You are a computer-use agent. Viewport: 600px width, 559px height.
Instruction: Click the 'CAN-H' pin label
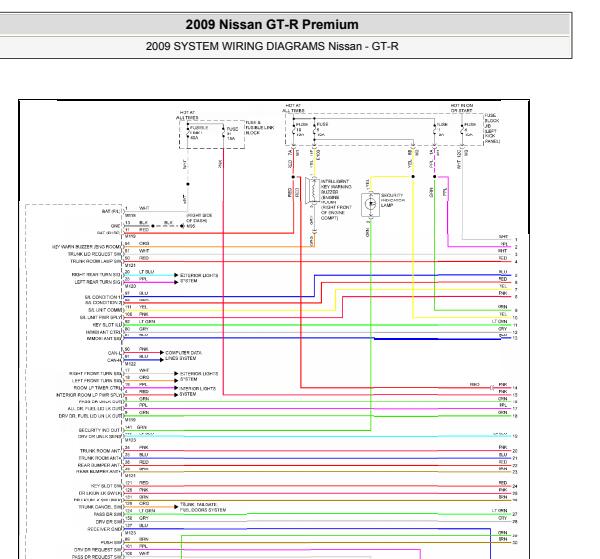(114, 360)
